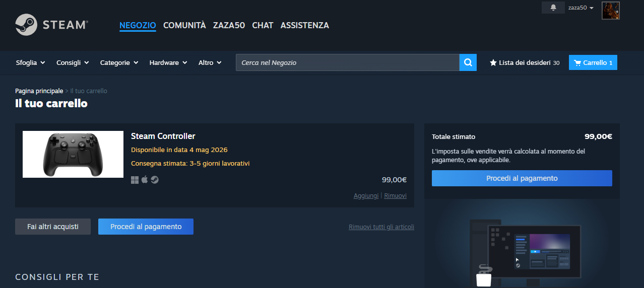Click Procedi al pagamento in the summary panel

(x=522, y=178)
